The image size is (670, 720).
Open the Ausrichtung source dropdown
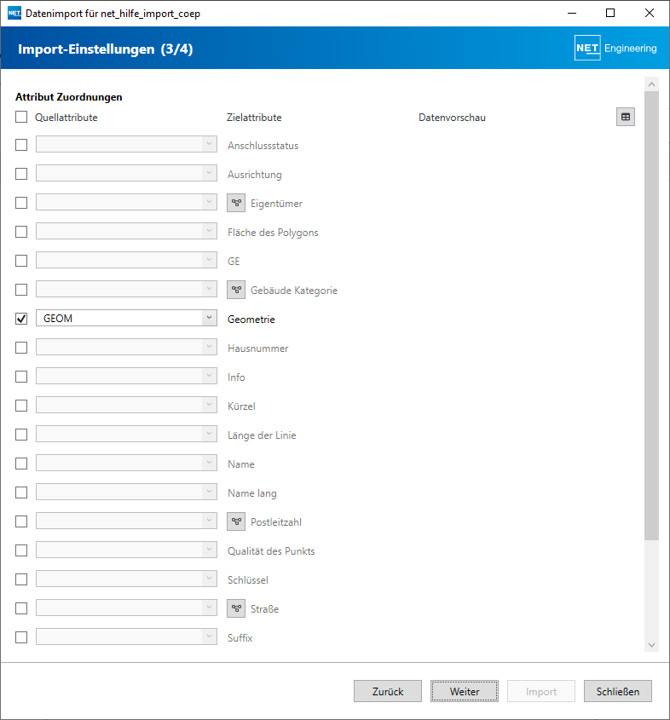pos(126,173)
